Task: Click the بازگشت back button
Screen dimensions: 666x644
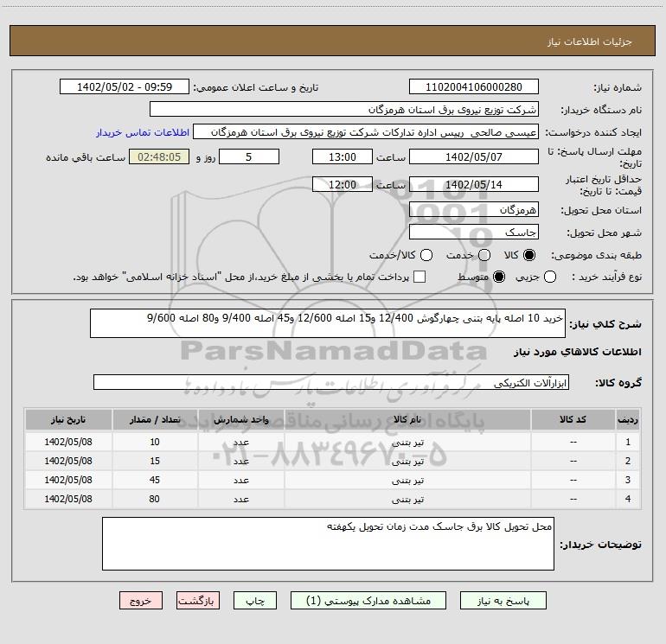Action: pyautogui.click(x=198, y=601)
